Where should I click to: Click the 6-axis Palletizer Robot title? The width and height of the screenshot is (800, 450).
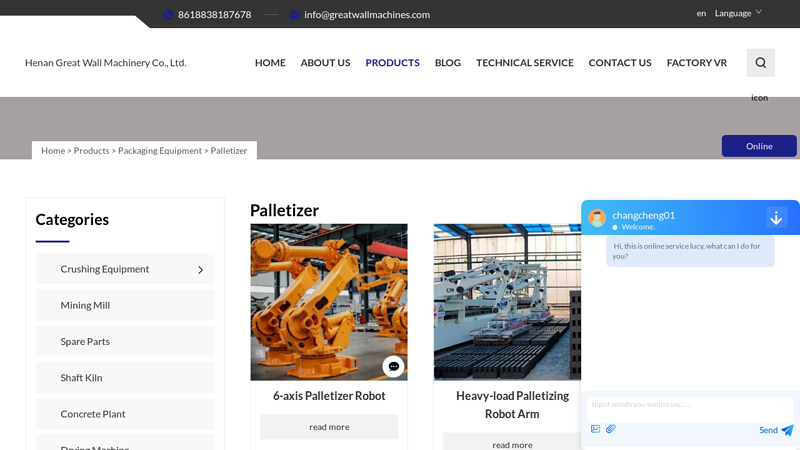329,396
